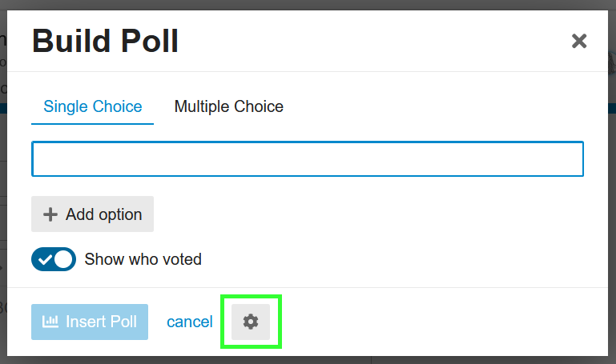This screenshot has width=616, height=364.
Task: Click empty footer area beside the gear button
Action: pyautogui.click(x=432, y=322)
